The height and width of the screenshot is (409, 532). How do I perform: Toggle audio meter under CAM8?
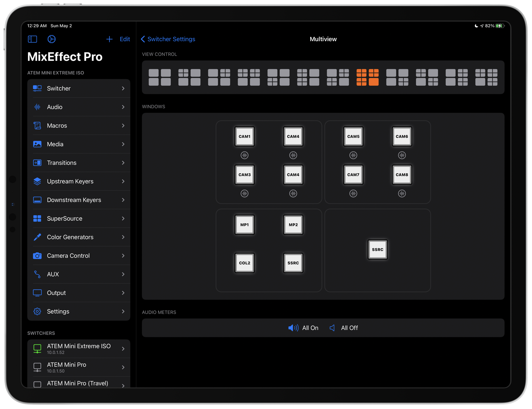(402, 193)
